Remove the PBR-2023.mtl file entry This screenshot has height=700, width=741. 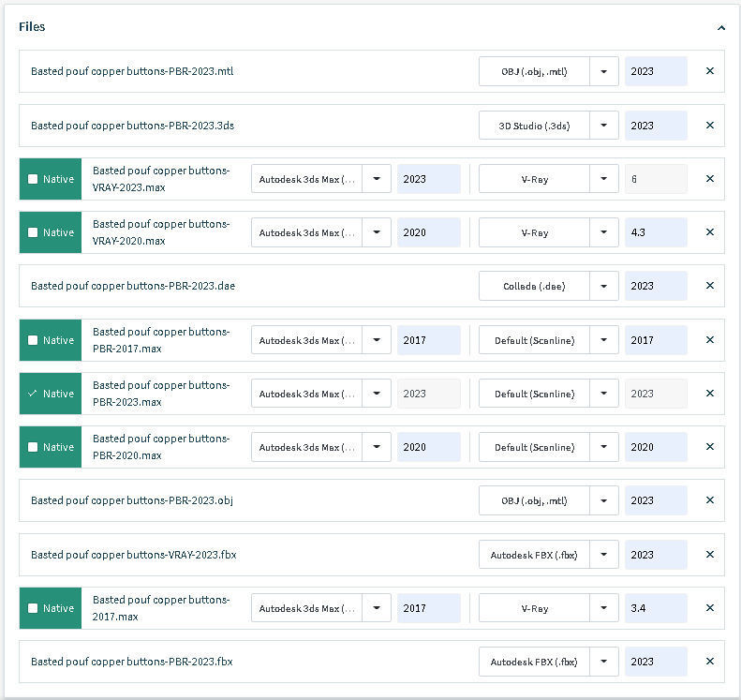tap(709, 71)
